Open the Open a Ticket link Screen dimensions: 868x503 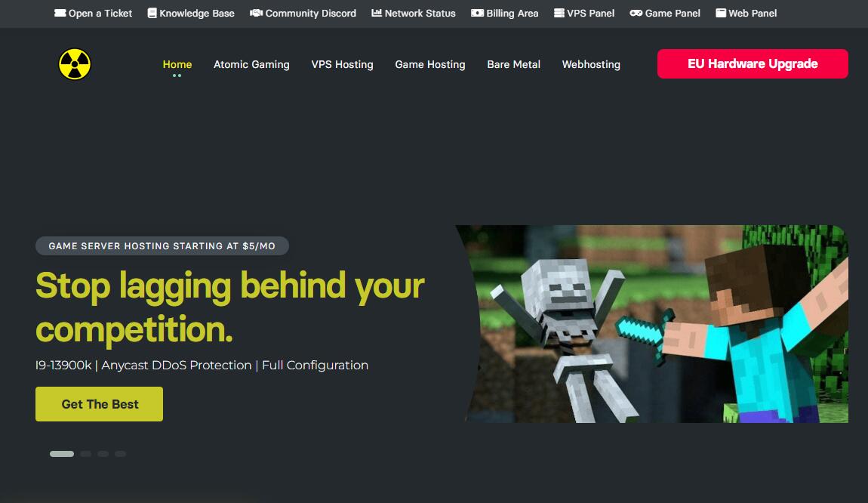point(93,13)
